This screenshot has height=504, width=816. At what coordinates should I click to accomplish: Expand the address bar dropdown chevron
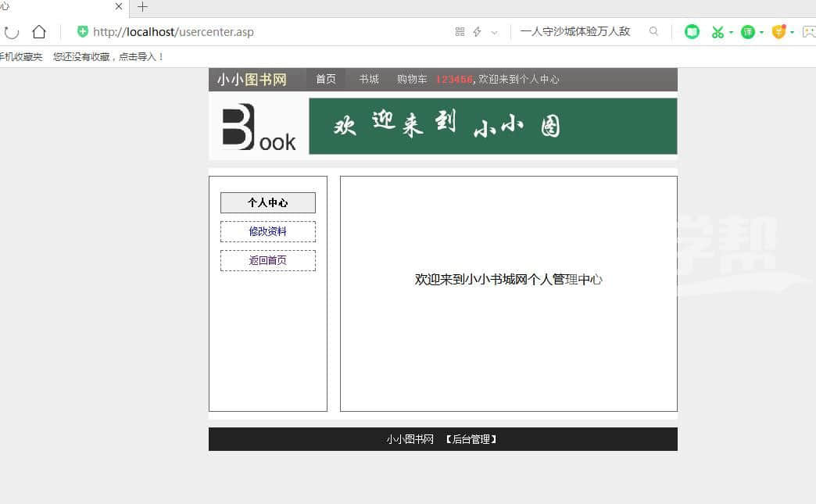[x=494, y=32]
